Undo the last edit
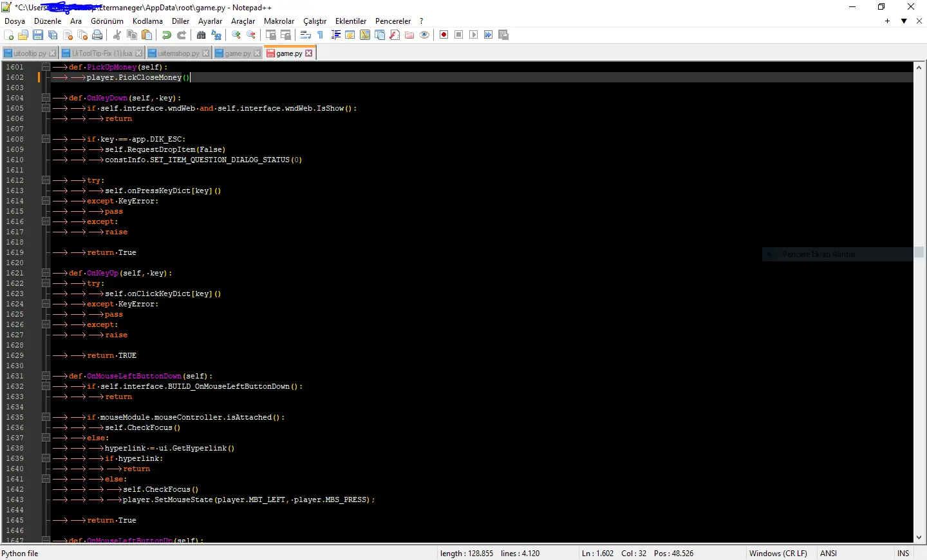The width and height of the screenshot is (927, 560). click(x=166, y=35)
